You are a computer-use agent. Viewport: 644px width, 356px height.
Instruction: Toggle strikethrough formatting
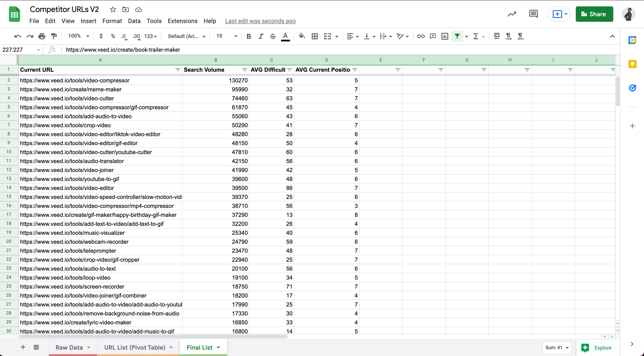tap(273, 36)
